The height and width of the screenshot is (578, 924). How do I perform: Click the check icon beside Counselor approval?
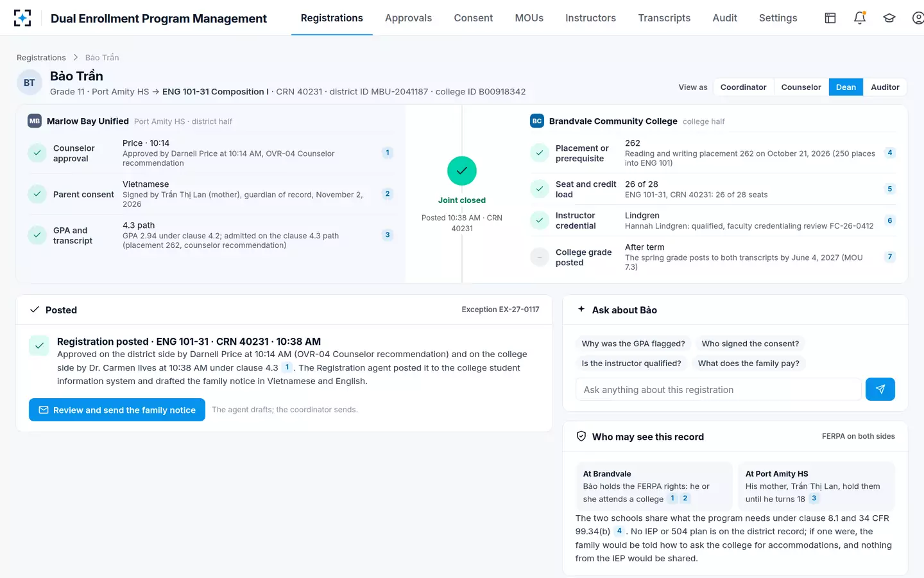37,153
